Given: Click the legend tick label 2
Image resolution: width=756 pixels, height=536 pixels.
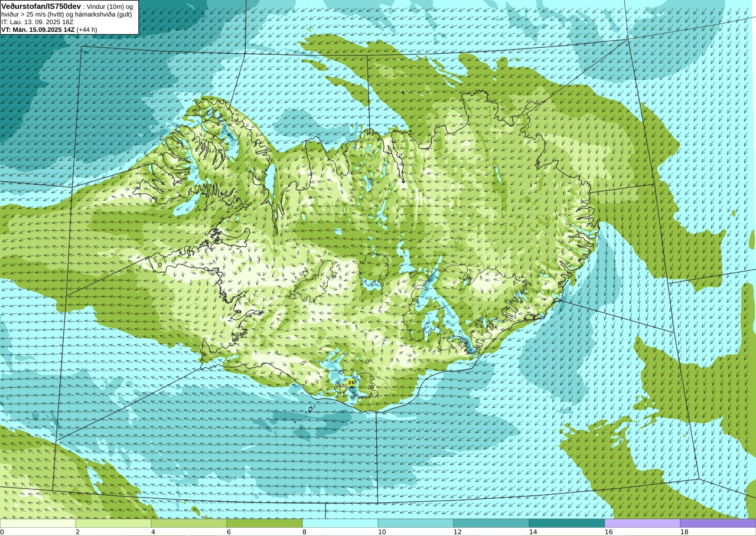Looking at the screenshot, I should coord(77,532).
